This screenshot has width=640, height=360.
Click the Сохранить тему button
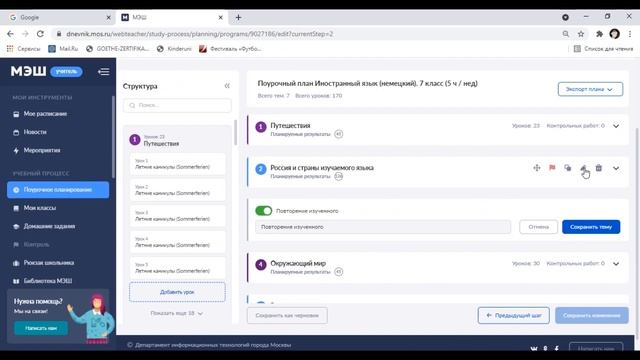tap(591, 227)
